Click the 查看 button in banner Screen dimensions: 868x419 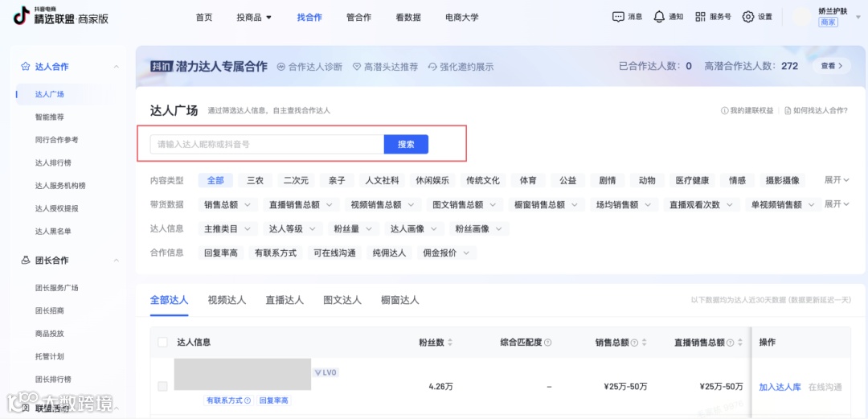(x=832, y=66)
